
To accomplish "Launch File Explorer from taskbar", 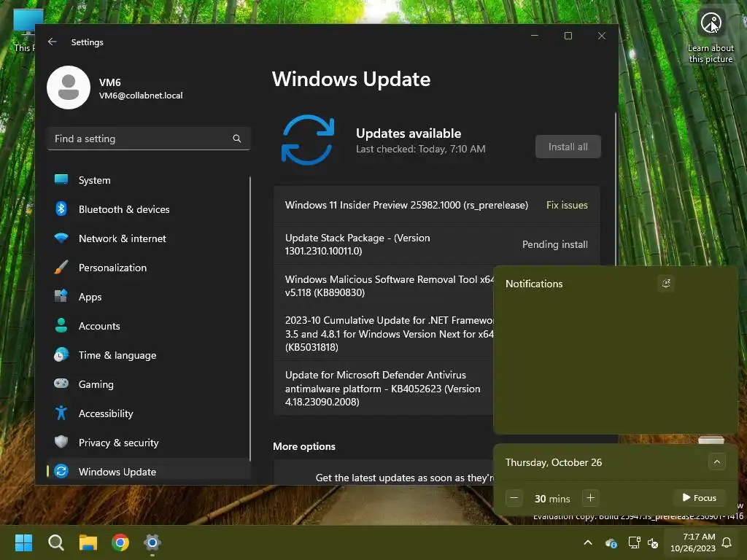I will (x=88, y=542).
